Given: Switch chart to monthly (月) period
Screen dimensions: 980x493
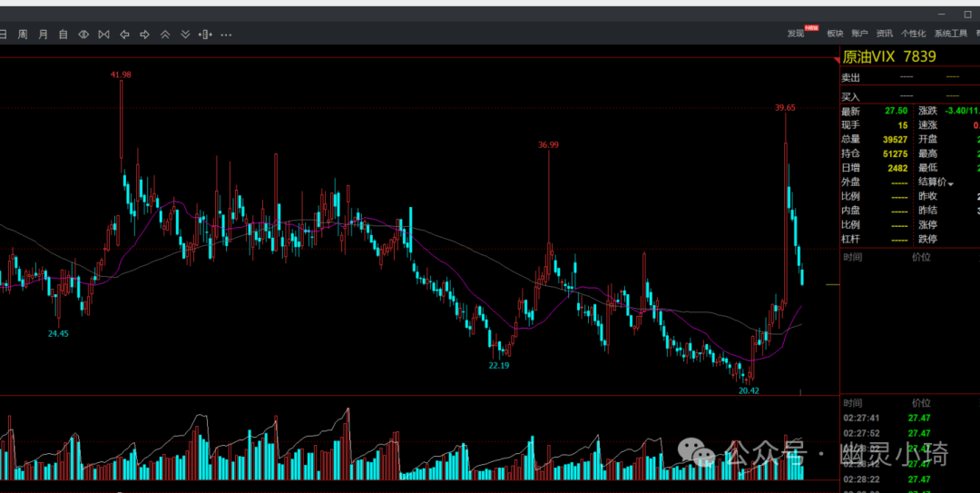Looking at the screenshot, I should (43, 35).
